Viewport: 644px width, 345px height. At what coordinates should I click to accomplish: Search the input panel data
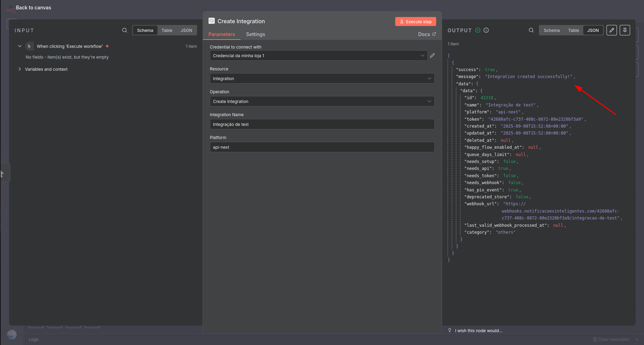tap(125, 30)
